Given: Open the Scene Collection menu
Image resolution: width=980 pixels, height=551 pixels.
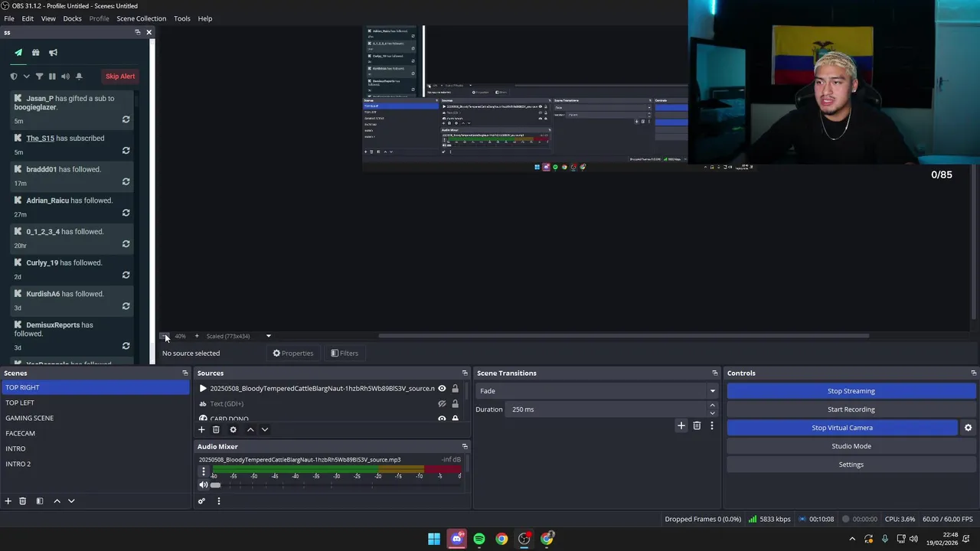Looking at the screenshot, I should tap(141, 18).
